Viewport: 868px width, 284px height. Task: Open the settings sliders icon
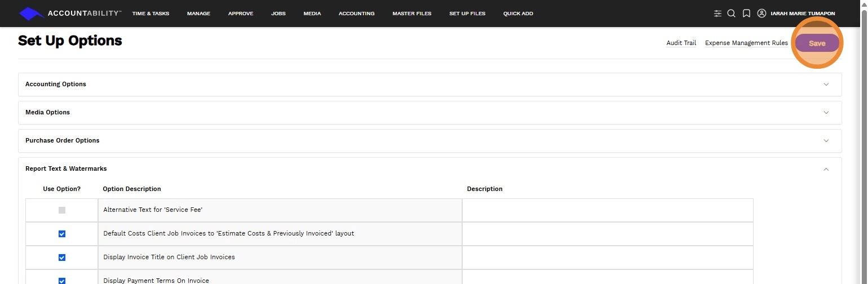[x=718, y=14]
